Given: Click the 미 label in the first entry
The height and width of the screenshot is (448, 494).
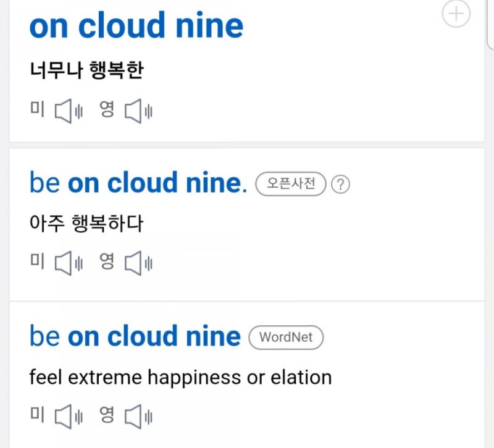Looking at the screenshot, I should [37, 109].
